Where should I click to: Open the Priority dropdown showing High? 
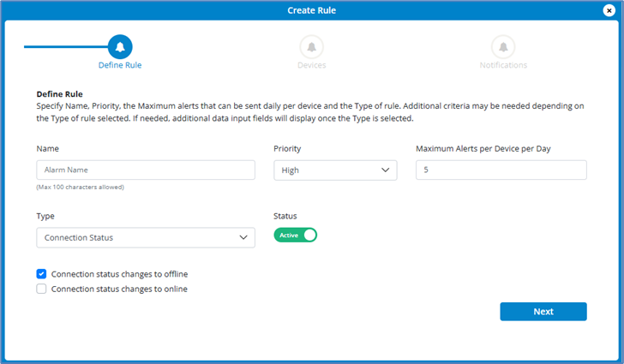(x=334, y=170)
